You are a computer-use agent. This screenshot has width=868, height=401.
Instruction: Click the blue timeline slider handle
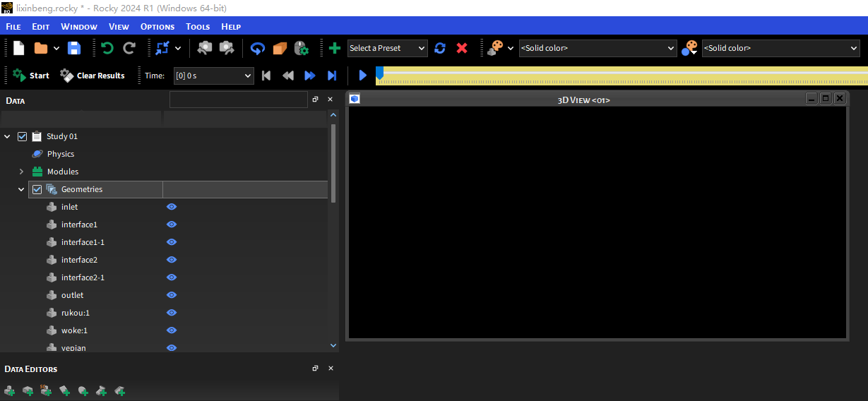coord(379,73)
